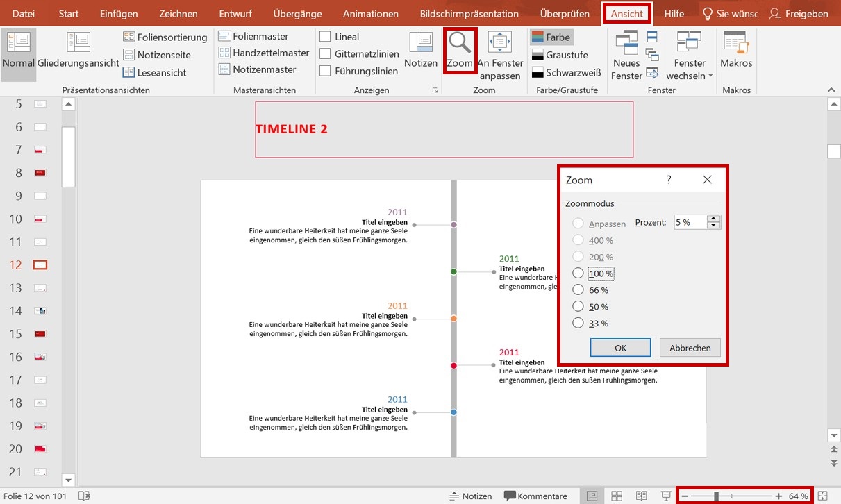Collapse the ribbon with chevron
The height and width of the screenshot is (504, 841).
[x=831, y=90]
